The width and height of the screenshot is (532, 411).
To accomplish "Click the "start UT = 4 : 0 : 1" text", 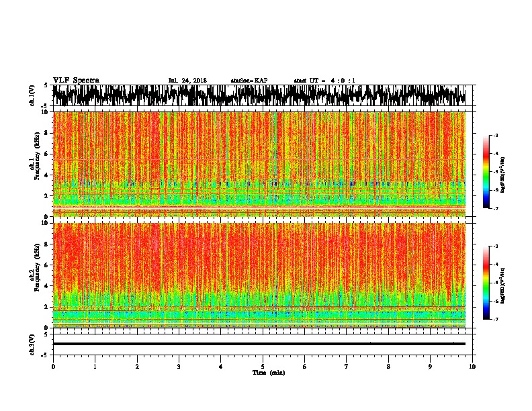I will pos(324,81).
